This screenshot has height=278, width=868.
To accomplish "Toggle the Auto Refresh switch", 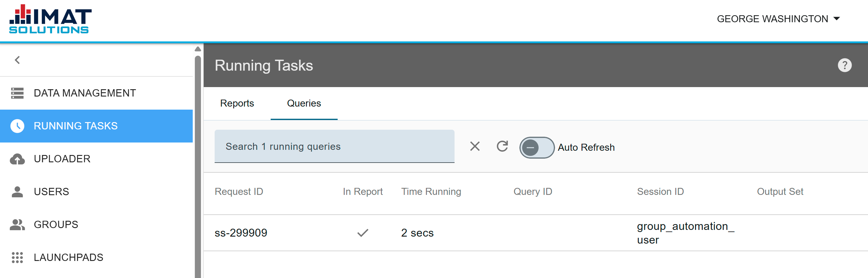I will point(537,148).
